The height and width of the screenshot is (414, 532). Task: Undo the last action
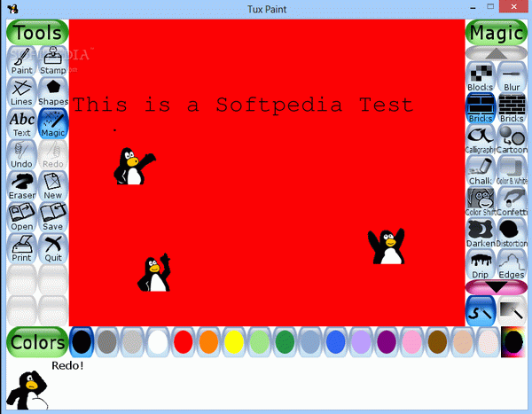coord(21,155)
